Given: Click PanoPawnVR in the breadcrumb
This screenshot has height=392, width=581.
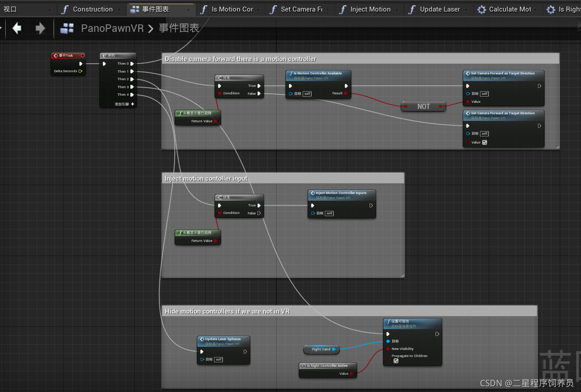Looking at the screenshot, I should [x=113, y=29].
